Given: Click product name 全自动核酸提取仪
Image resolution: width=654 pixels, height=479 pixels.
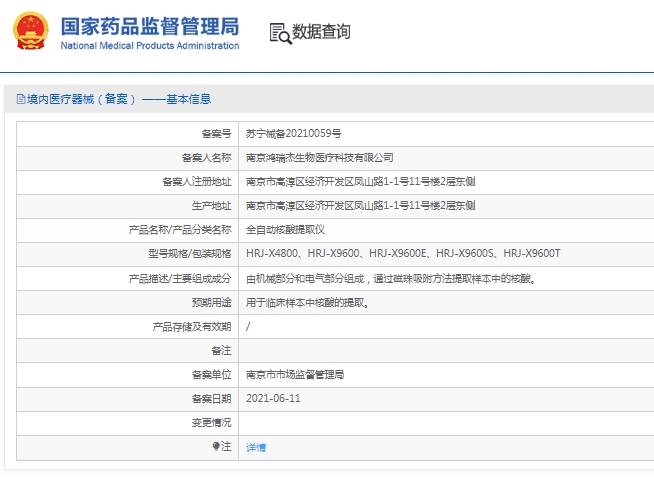Looking at the screenshot, I should click(x=285, y=229).
